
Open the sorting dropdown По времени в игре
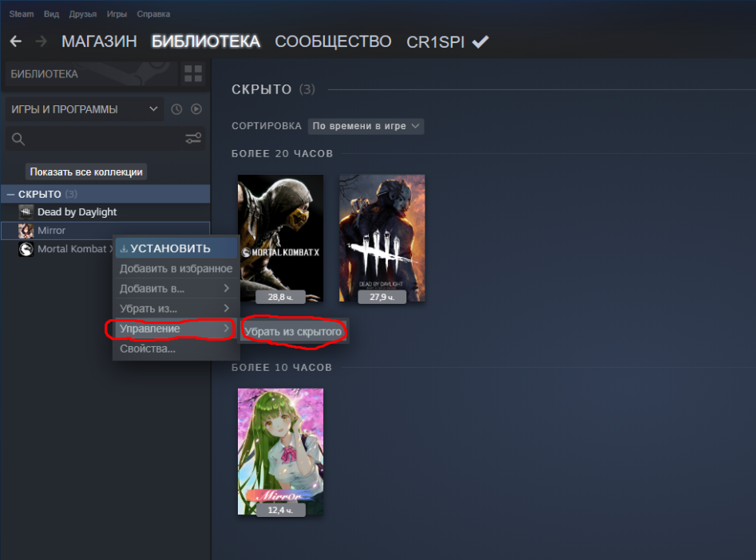(x=366, y=126)
